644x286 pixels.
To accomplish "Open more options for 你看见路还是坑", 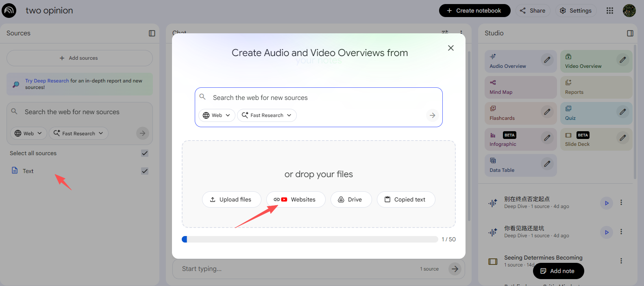I will [x=621, y=232].
